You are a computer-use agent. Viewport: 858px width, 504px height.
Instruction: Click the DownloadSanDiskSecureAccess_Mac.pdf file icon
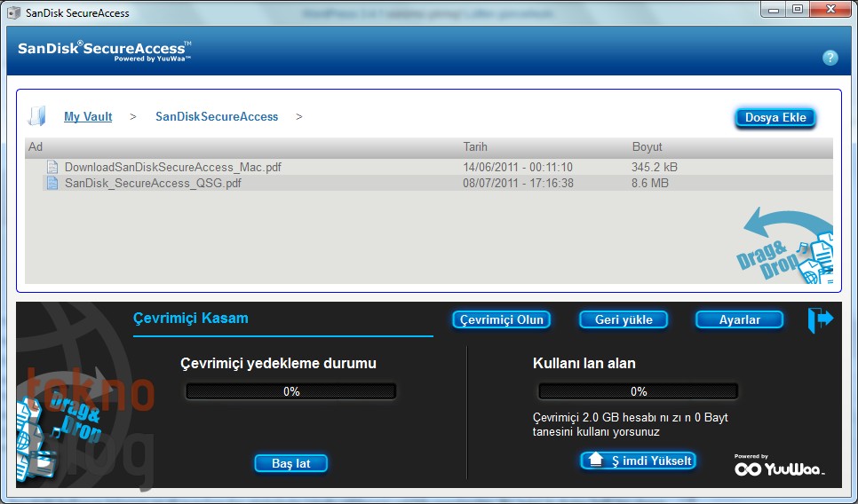tap(52, 167)
